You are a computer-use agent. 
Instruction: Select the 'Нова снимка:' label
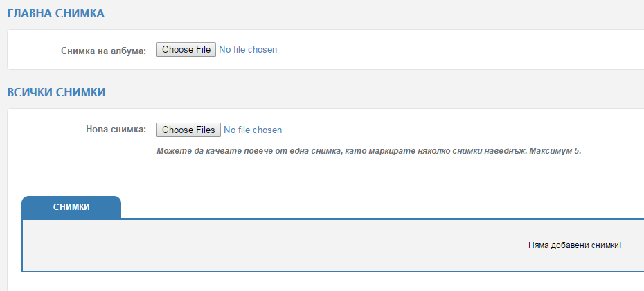pos(116,130)
